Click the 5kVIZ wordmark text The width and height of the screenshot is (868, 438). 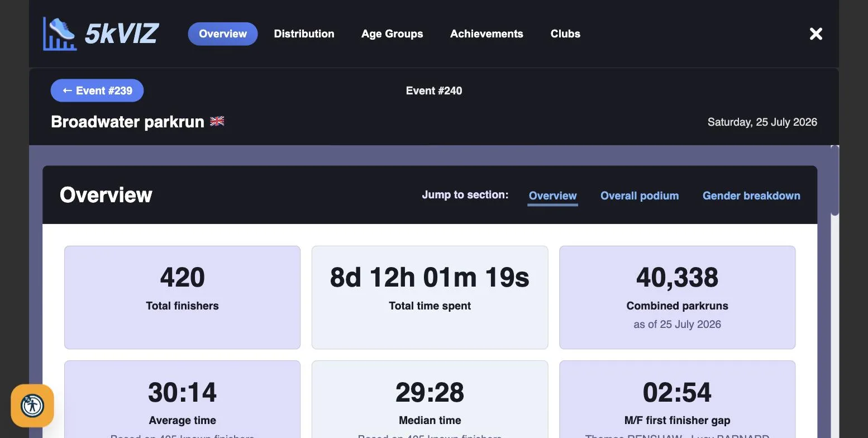click(121, 34)
